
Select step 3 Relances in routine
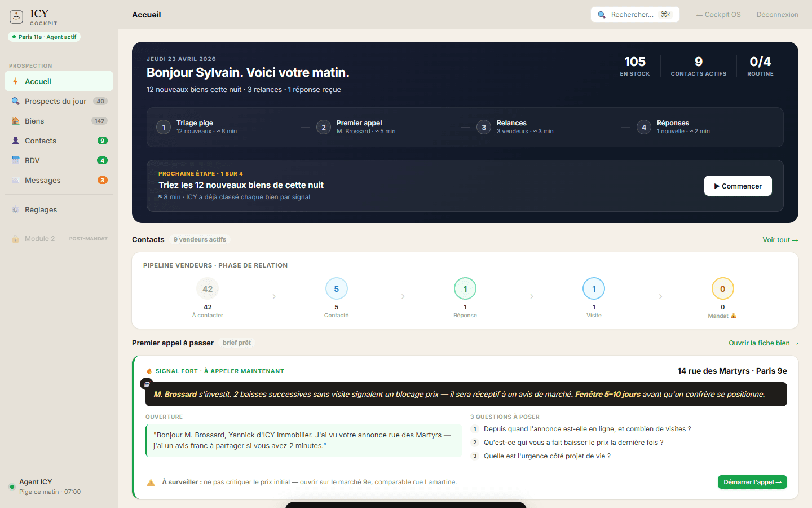pos(517,127)
